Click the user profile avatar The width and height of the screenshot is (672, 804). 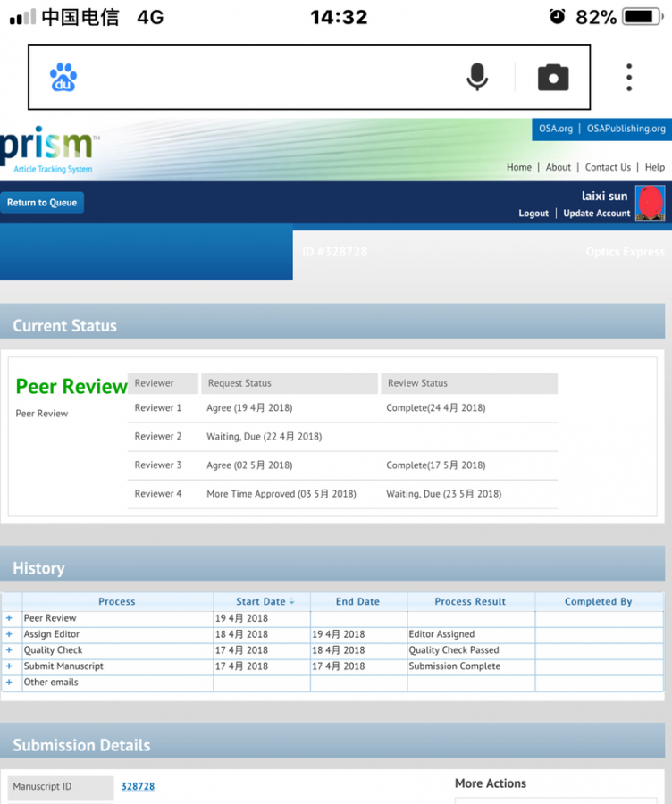click(x=650, y=203)
